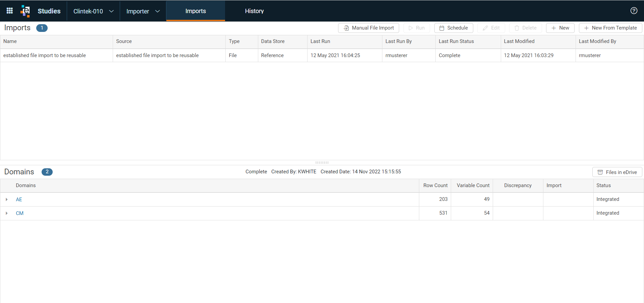644x303 pixels.
Task: Switch to the History tab
Action: 254,11
